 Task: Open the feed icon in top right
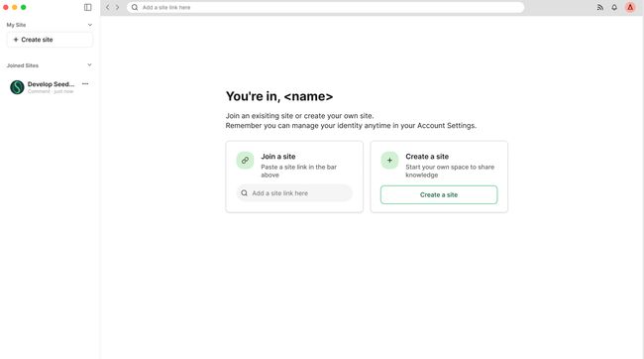600,7
